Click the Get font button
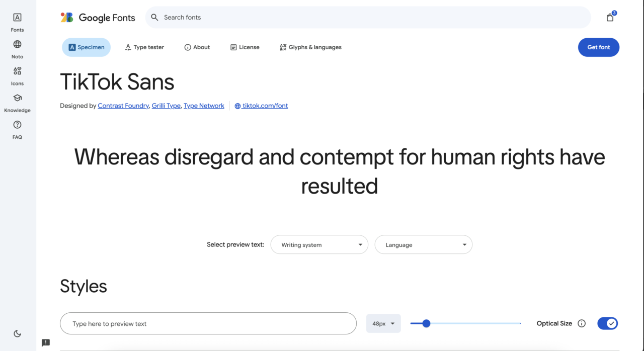The width and height of the screenshot is (644, 351). tap(599, 47)
